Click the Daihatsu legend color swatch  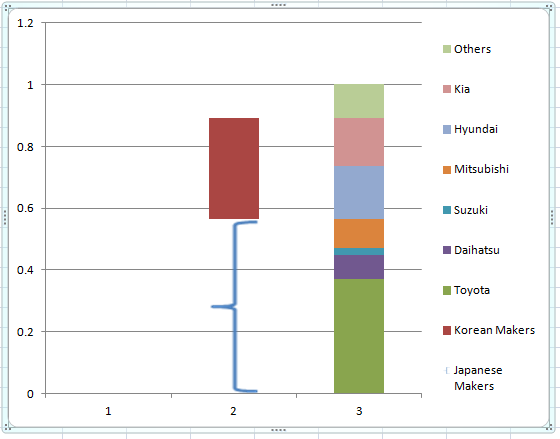coord(447,250)
